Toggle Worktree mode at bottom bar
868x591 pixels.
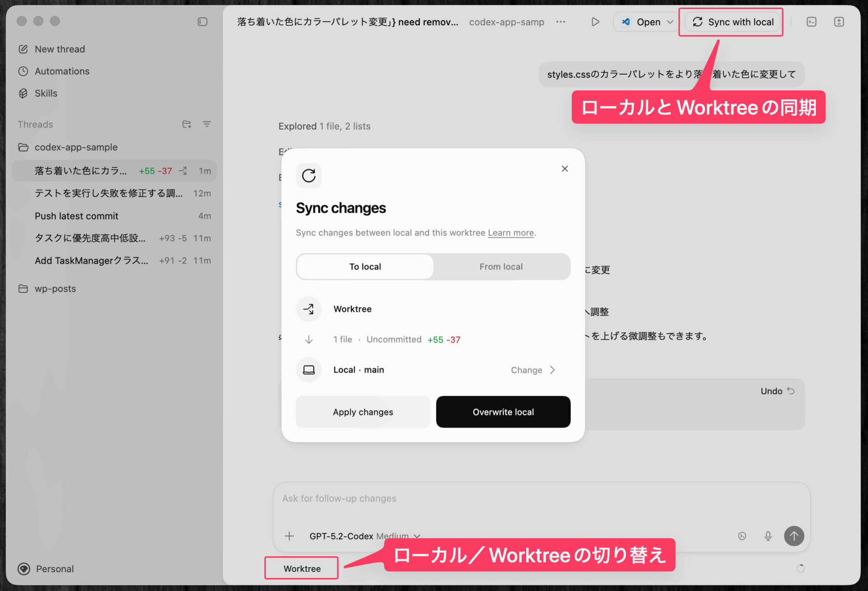click(302, 568)
